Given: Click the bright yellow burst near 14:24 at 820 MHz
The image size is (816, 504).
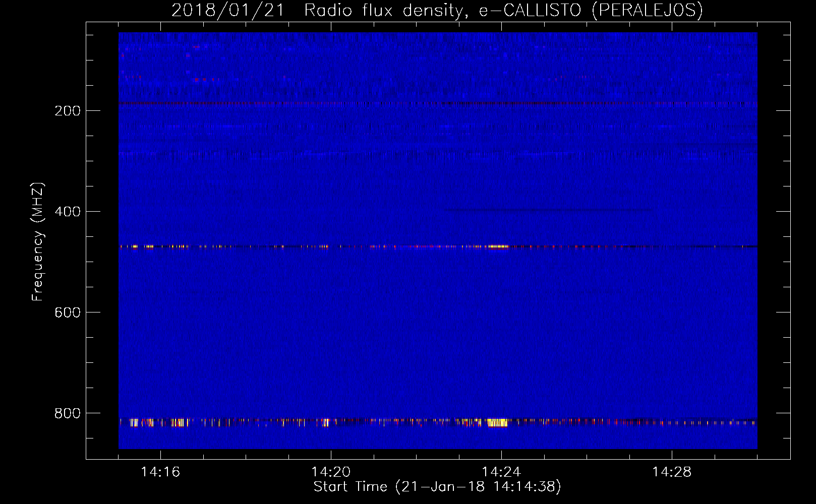Looking at the screenshot, I should (497, 422).
